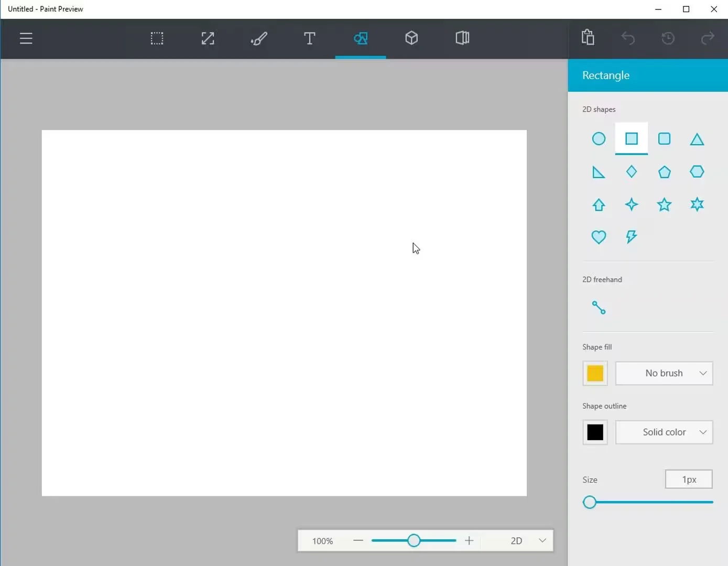Expand the No brush fill dropdown
Viewport: 728px width, 566px height.
tap(664, 373)
